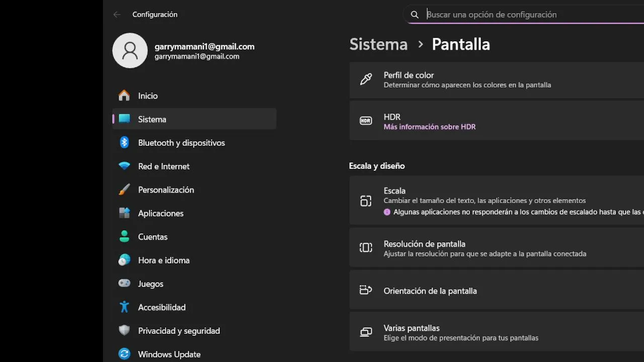The image size is (644, 362).
Task: Click the user profile avatar
Action: pos(130,51)
